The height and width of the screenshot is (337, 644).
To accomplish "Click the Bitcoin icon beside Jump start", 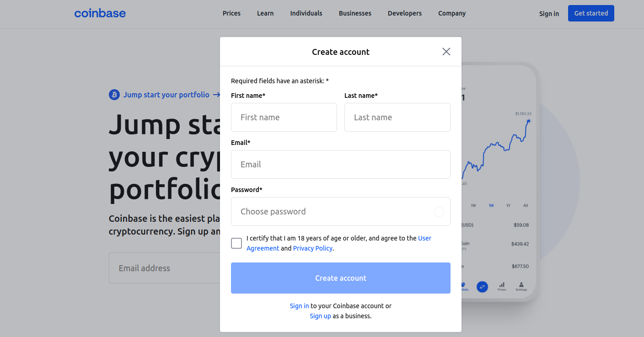I will tap(114, 95).
